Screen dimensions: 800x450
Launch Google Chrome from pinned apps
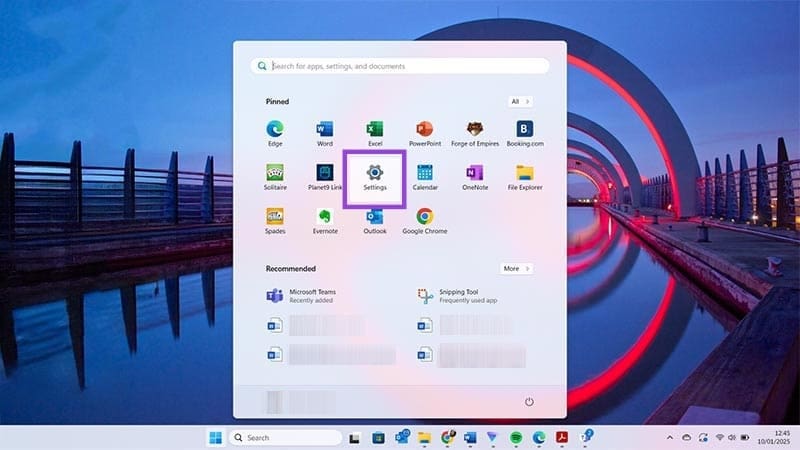pos(424,221)
